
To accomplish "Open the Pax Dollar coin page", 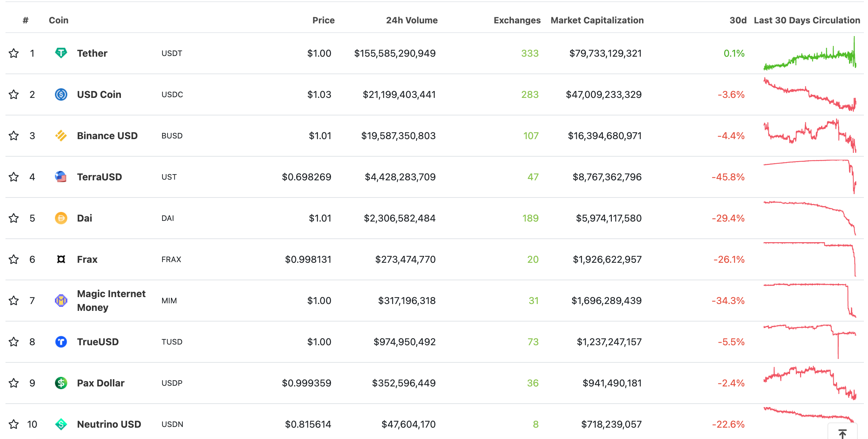I will tap(101, 383).
